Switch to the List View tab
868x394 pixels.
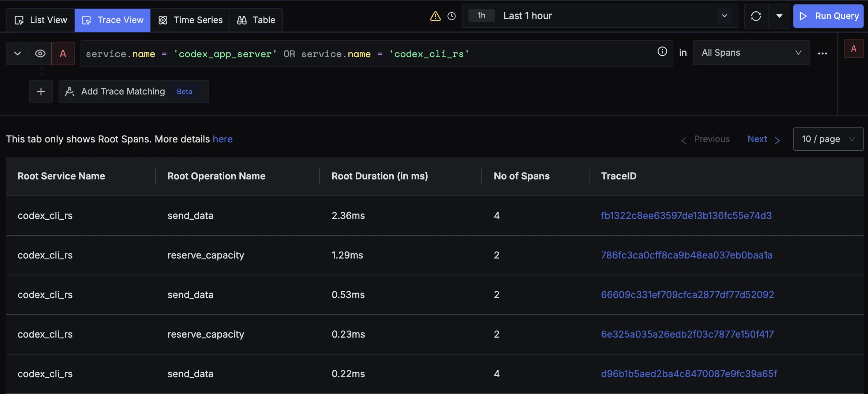(41, 20)
